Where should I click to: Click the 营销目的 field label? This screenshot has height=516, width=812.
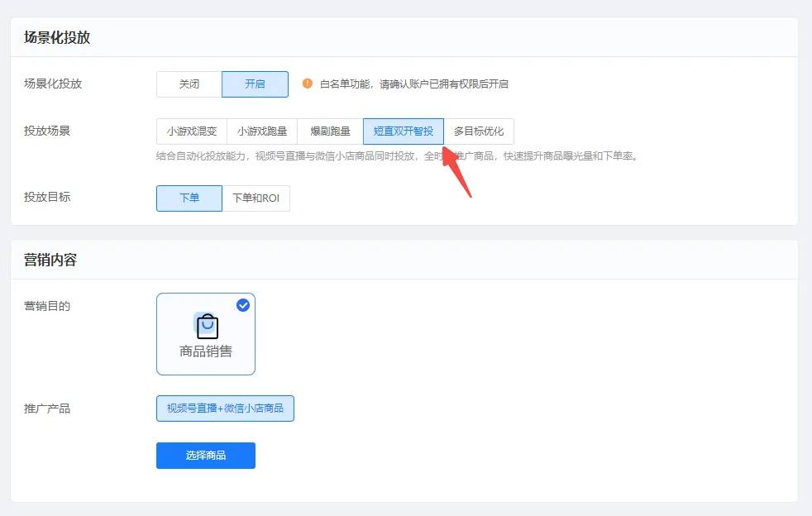point(47,306)
